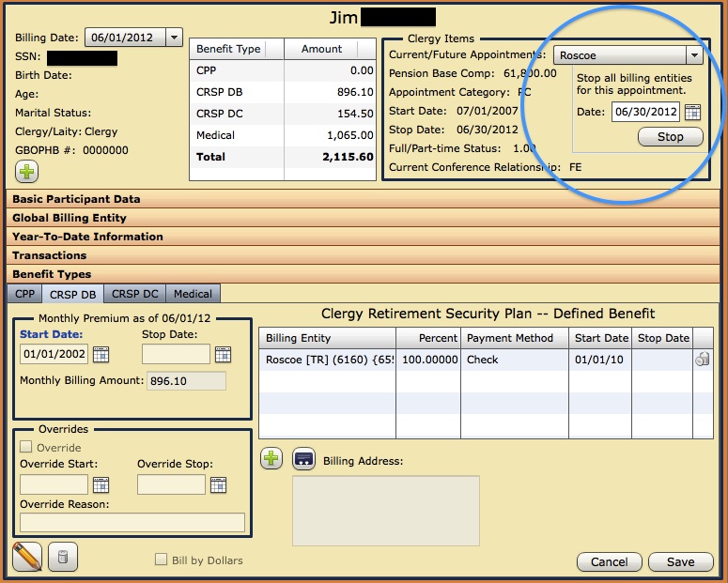This screenshot has width=728, height=583.
Task: Open the Billing Date dropdown arrow
Action: pyautogui.click(x=174, y=38)
